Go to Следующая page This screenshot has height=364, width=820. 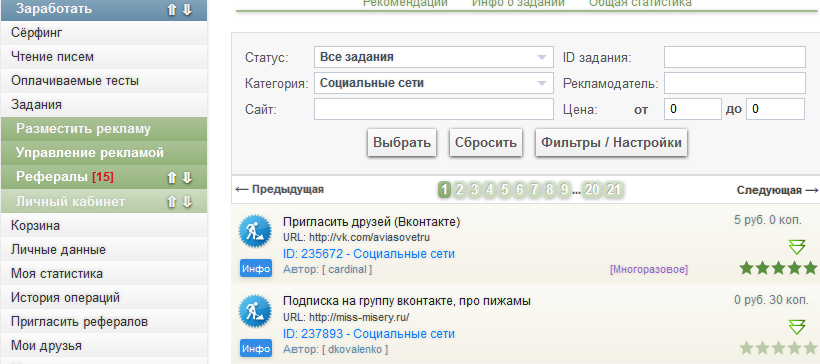(x=777, y=190)
